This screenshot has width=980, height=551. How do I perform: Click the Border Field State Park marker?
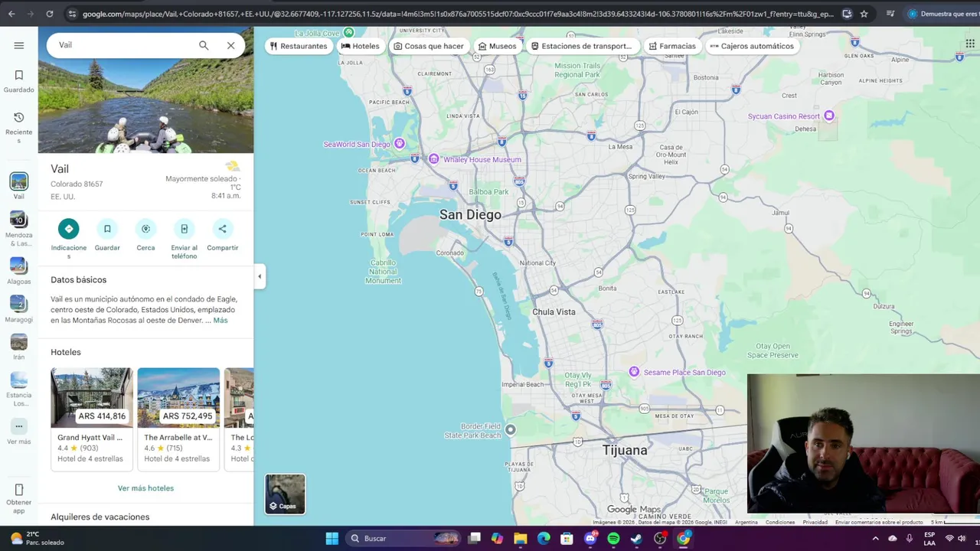click(510, 430)
